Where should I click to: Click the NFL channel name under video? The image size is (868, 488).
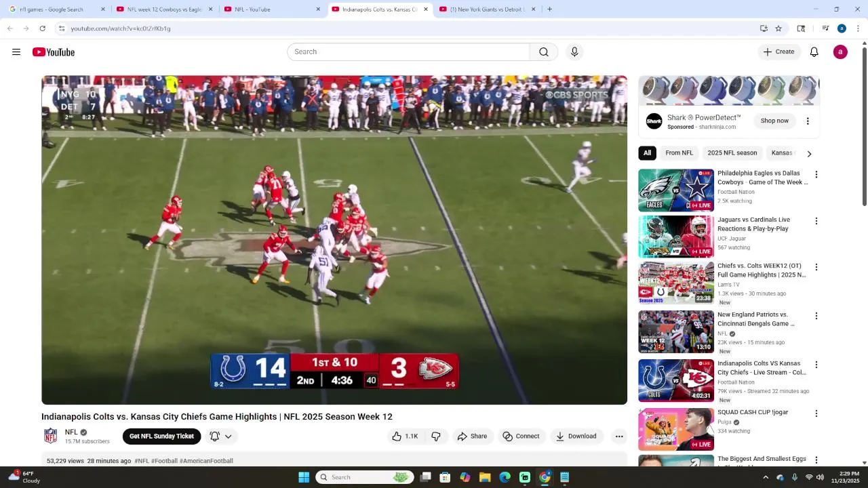tap(71, 432)
